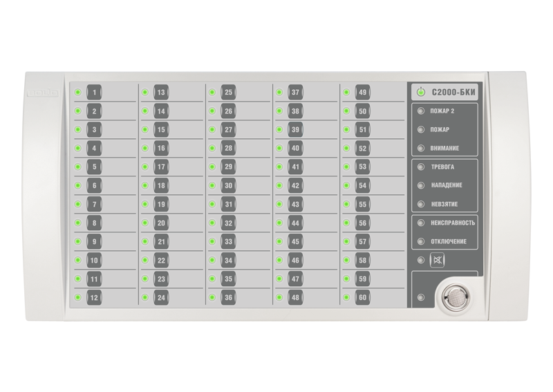Click the green LED next to button 1

(78, 92)
